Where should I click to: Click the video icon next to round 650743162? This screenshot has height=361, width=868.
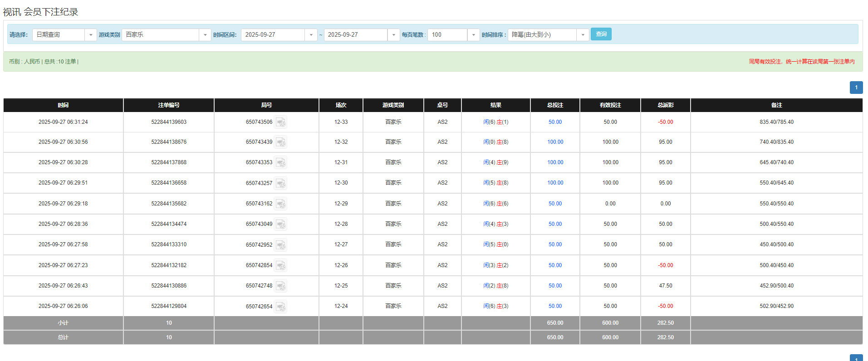pyautogui.click(x=281, y=204)
